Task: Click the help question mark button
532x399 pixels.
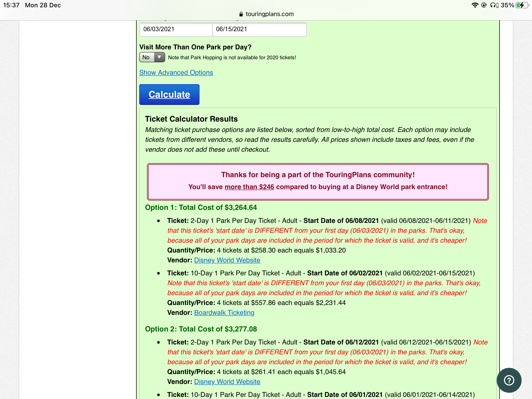Action: [509, 380]
